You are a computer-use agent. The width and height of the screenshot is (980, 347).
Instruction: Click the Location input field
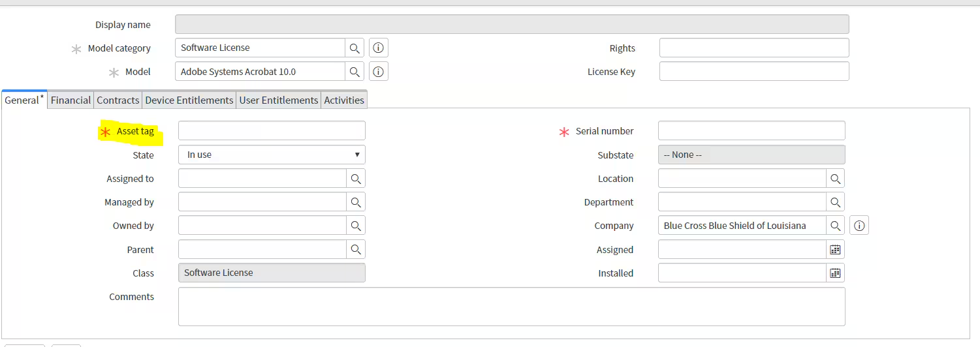742,179
